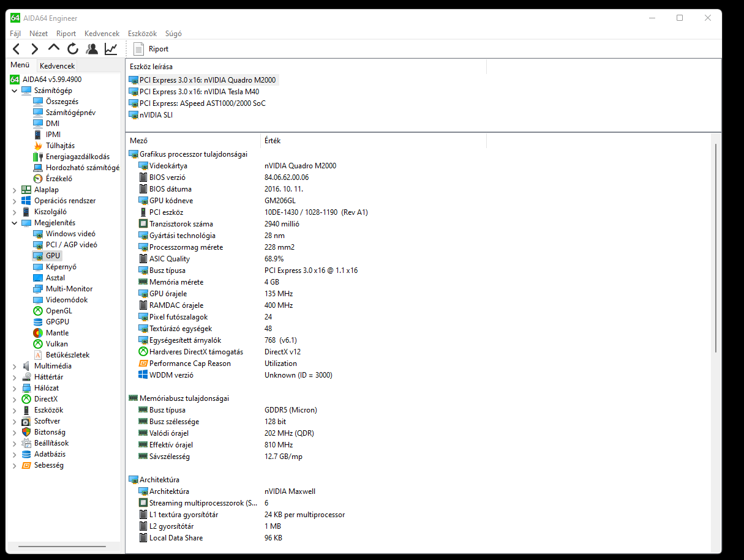744x560 pixels.
Task: Open the user management toolbar icon
Action: [x=92, y=49]
